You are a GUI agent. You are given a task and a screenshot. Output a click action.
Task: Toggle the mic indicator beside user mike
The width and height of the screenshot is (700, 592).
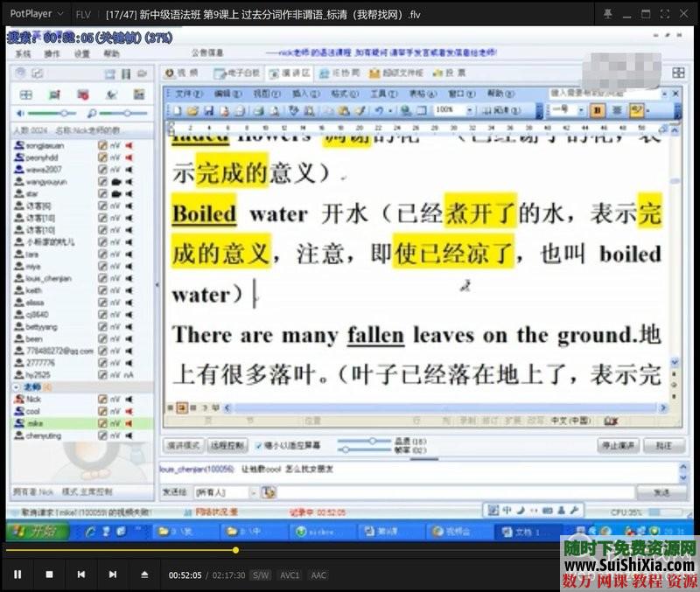point(129,423)
